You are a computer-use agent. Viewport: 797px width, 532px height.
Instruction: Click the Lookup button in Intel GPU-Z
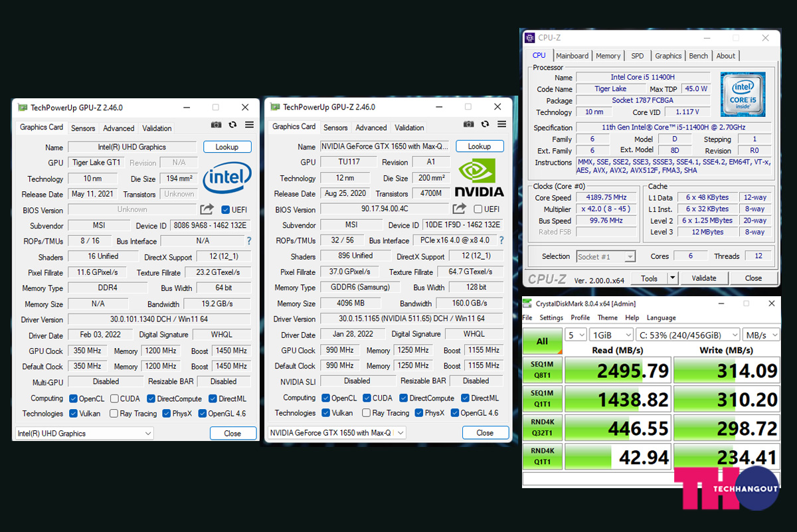(227, 147)
